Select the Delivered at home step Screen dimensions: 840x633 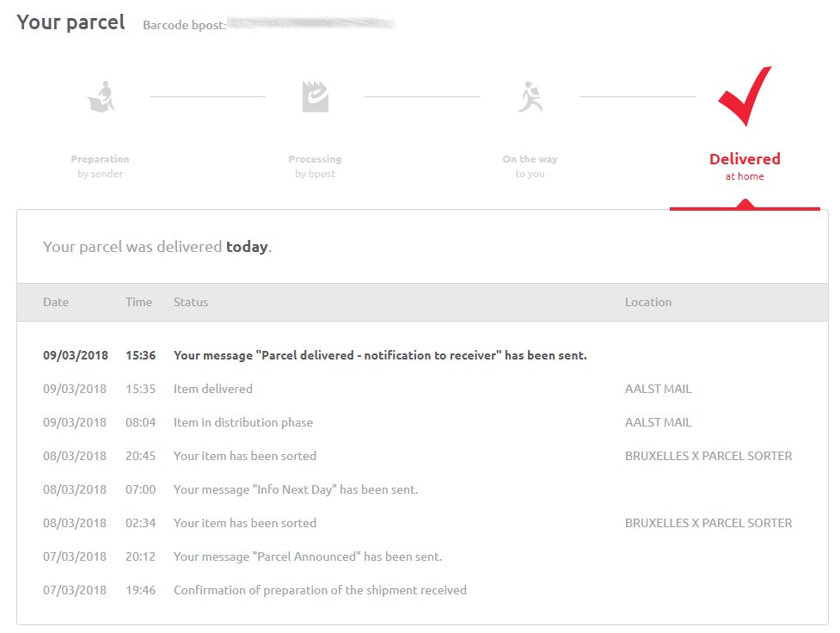pos(745,167)
